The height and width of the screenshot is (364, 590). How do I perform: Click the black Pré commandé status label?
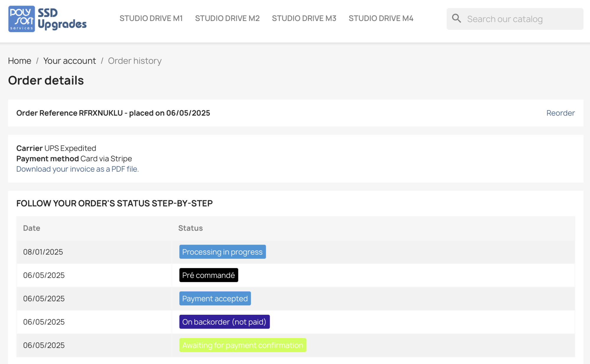(208, 275)
